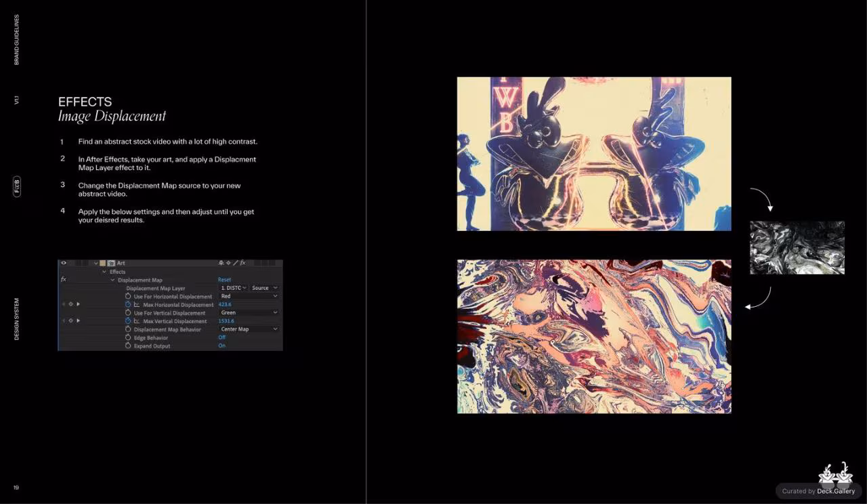Go to previous keyframe for Max Vertical Displacement

[64, 320]
